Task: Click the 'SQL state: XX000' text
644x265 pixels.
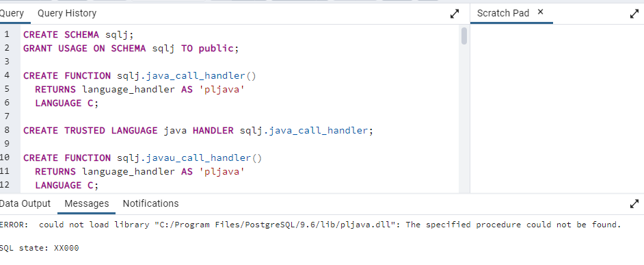Action: tap(40, 248)
